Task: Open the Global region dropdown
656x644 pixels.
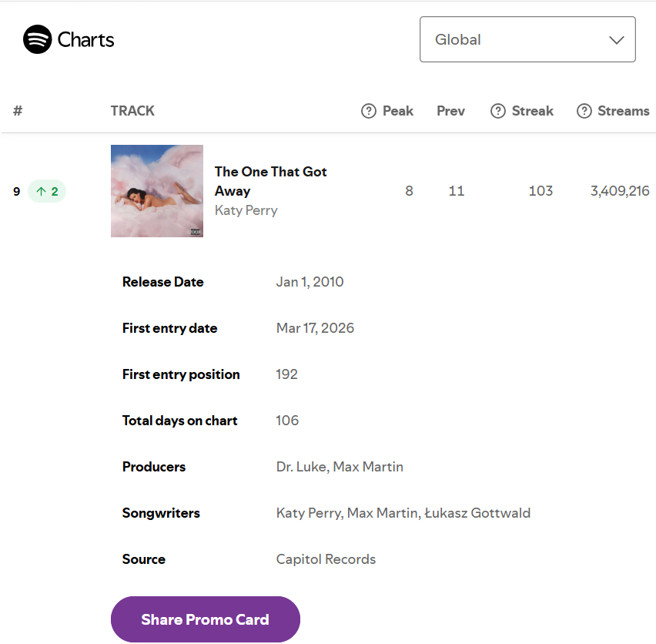Action: tap(527, 39)
